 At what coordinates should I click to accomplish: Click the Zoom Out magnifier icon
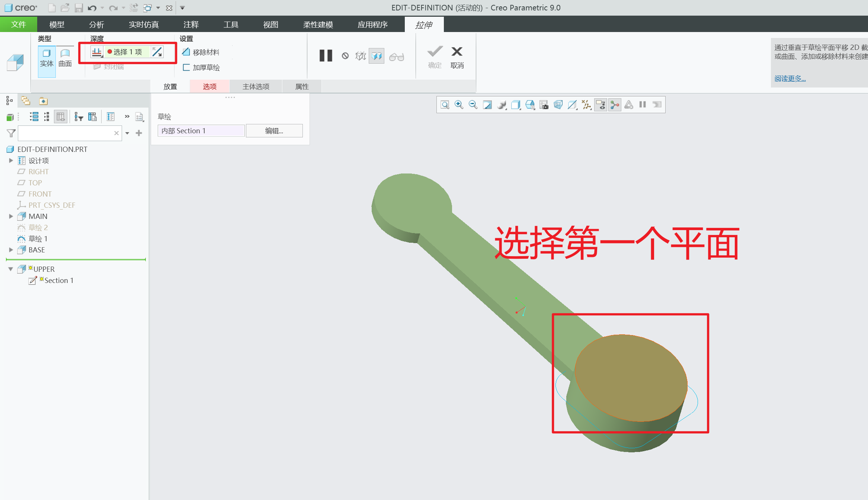[473, 105]
